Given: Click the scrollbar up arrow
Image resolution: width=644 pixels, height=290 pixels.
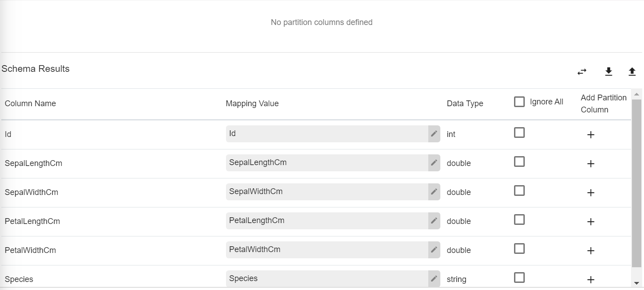Looking at the screenshot, I should pyautogui.click(x=636, y=94).
